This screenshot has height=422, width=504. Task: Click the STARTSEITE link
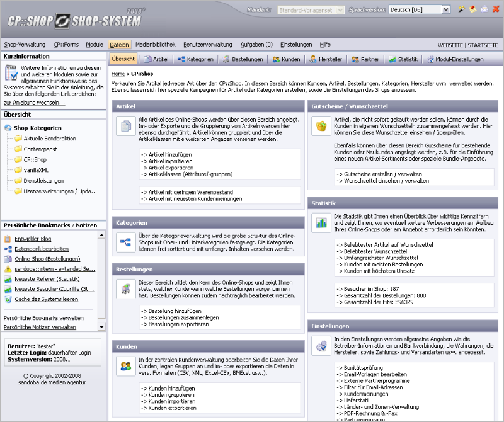pos(483,45)
